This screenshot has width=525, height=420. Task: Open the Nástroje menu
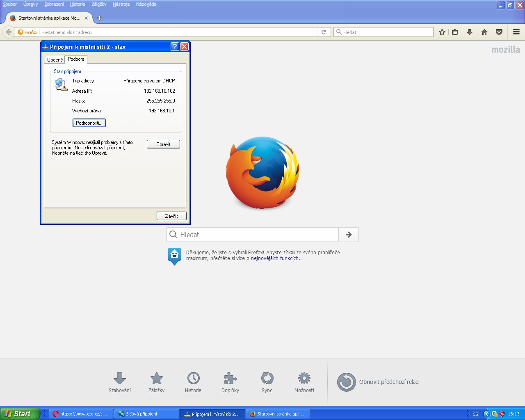click(x=121, y=4)
